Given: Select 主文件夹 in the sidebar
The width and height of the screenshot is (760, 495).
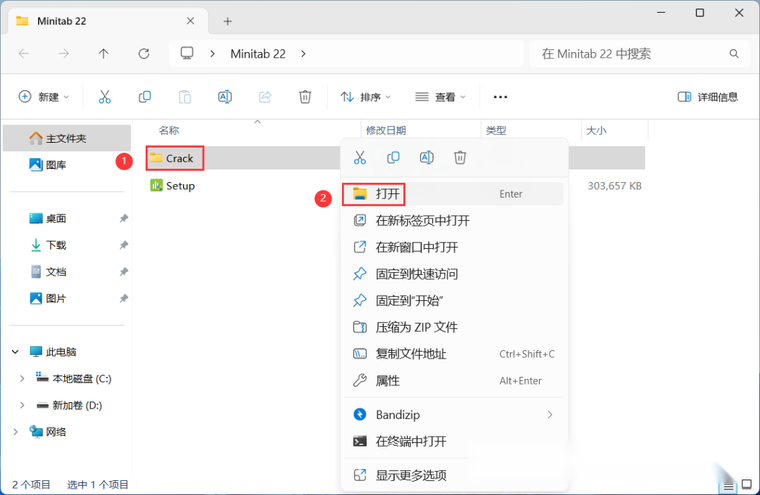Looking at the screenshot, I should pyautogui.click(x=67, y=139).
